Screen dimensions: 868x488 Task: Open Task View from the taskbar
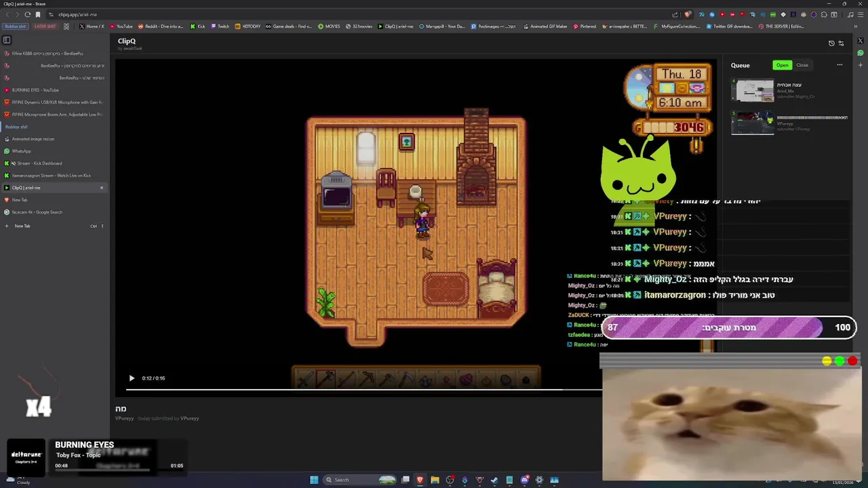(x=406, y=480)
